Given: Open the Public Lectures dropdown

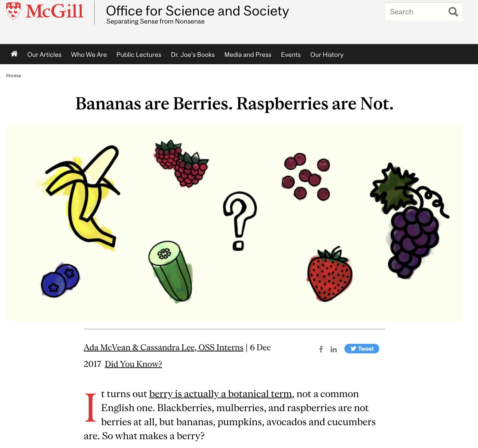Looking at the screenshot, I should [139, 54].
